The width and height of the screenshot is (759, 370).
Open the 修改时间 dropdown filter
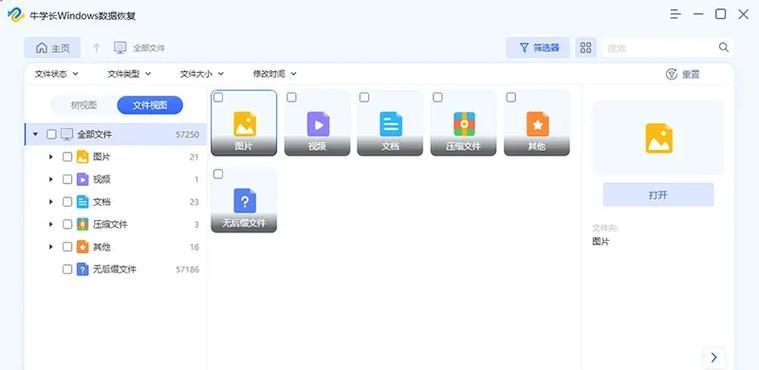pyautogui.click(x=274, y=74)
